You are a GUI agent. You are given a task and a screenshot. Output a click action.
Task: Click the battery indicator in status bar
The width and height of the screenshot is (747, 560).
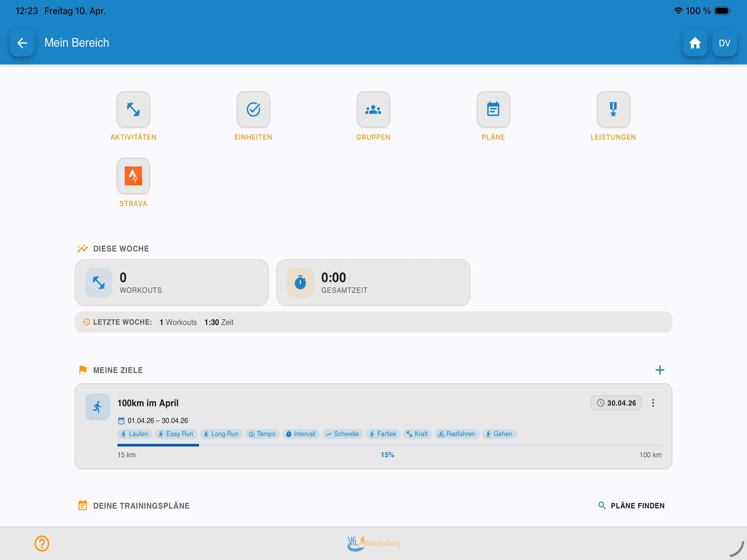click(x=722, y=11)
